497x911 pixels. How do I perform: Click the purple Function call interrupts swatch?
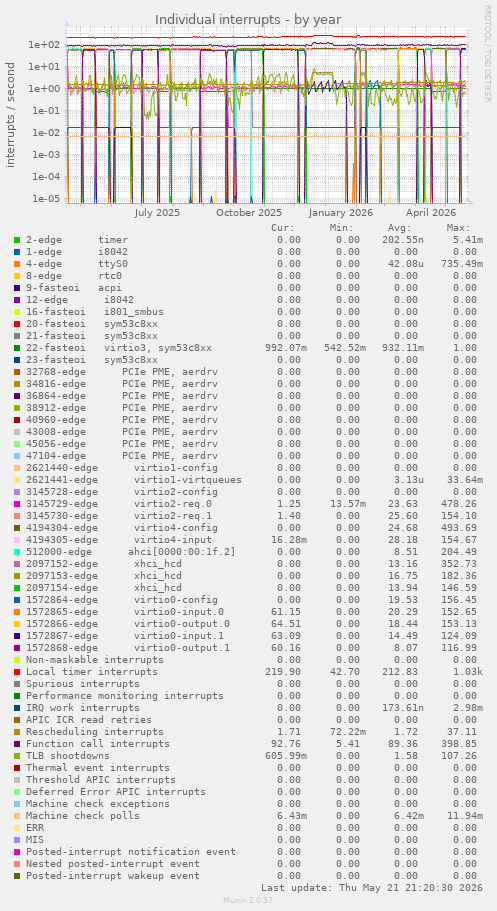(x=17, y=744)
